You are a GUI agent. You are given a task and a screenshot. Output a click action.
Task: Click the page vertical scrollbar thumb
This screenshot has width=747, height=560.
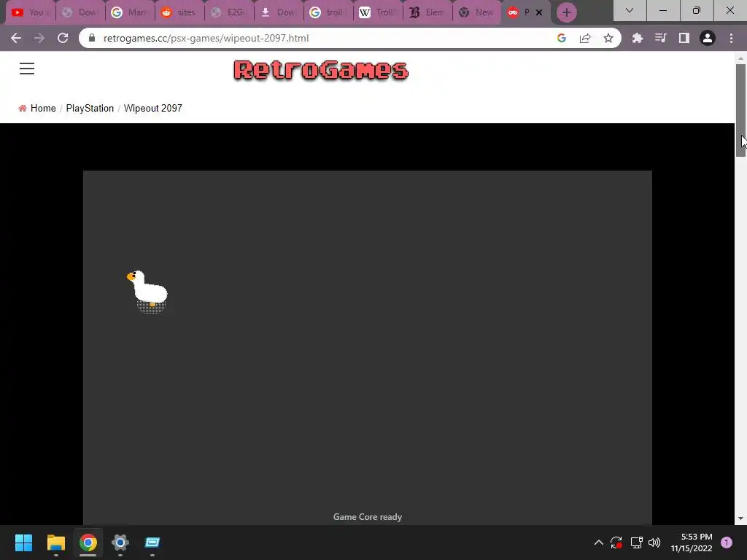[x=740, y=109]
